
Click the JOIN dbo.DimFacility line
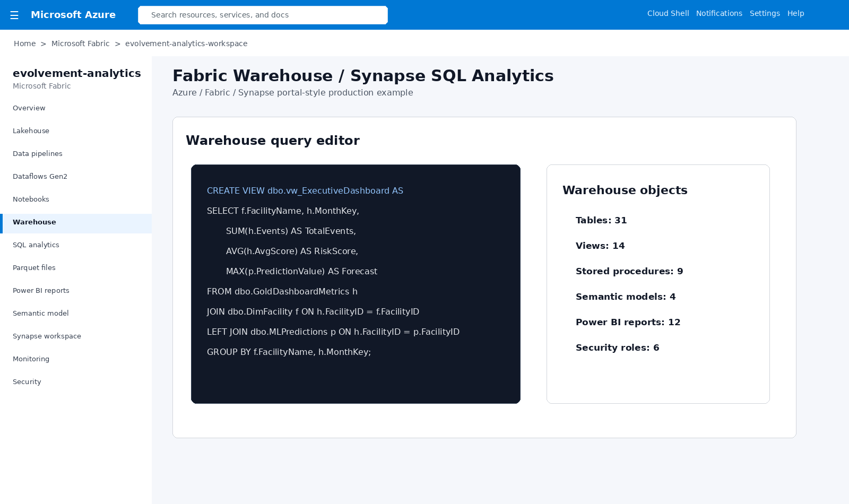pos(313,311)
